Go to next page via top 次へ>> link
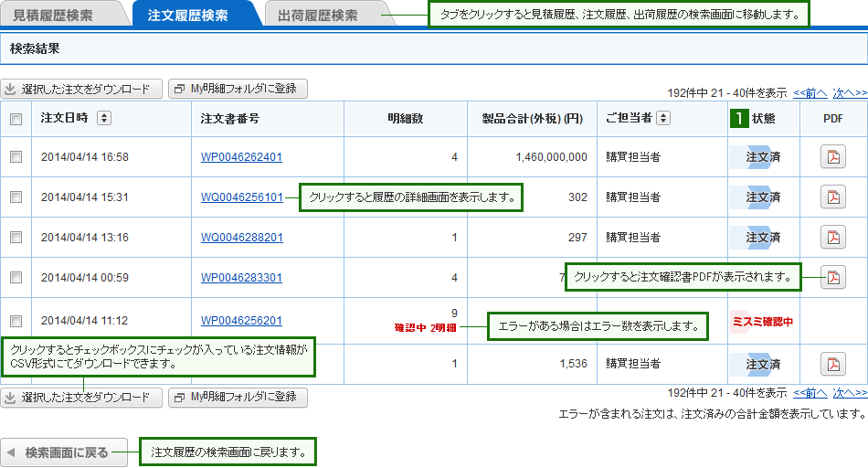Screen dimensions: 868x468 849,92
